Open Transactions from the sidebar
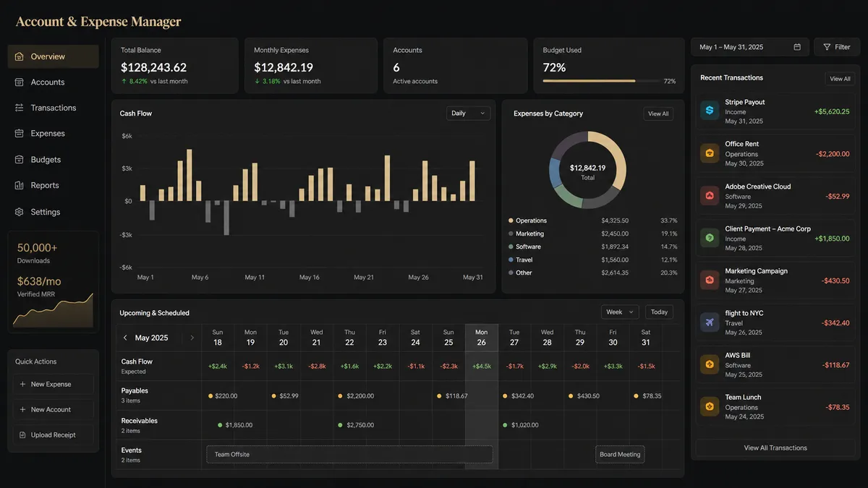The image size is (868, 488). (53, 108)
